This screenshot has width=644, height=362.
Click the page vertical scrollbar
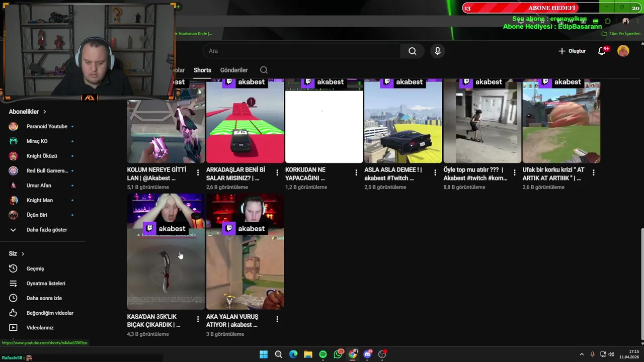641,284
